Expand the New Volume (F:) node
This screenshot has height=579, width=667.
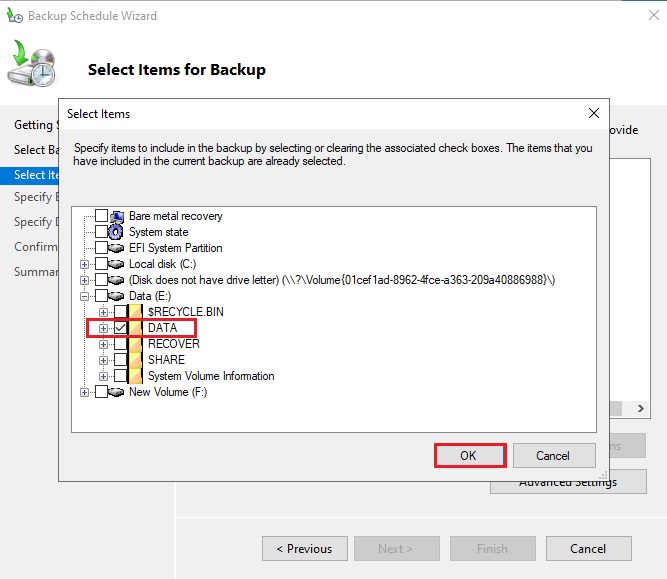point(85,392)
